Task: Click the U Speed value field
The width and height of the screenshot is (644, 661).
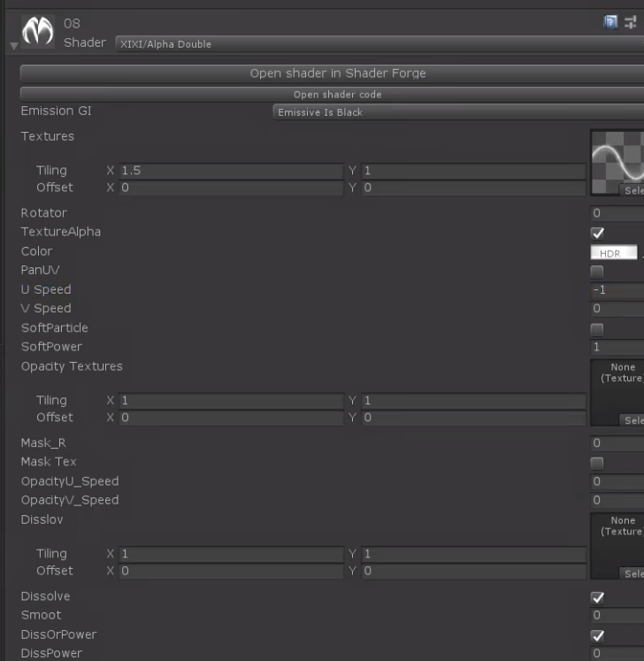Action: (x=617, y=290)
